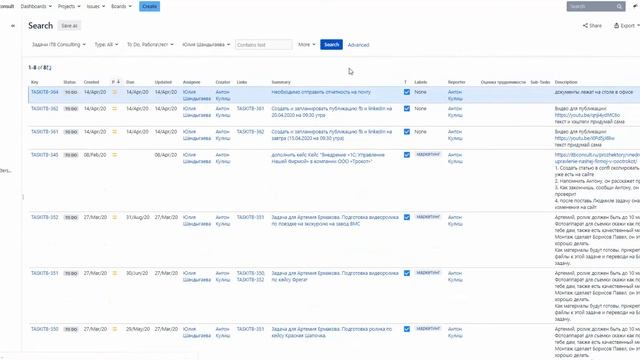Image resolution: width=640 pixels, height=360 pixels.
Task: Sort by the Labels column header
Action: [x=421, y=82]
